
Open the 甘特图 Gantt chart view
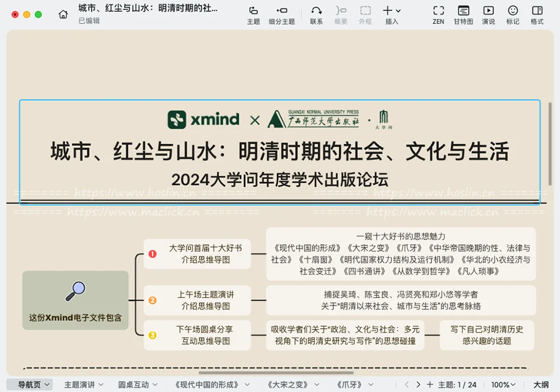tap(463, 15)
